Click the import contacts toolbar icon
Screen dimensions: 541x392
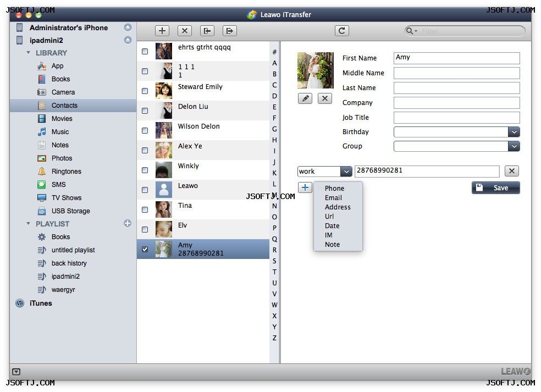coord(207,31)
